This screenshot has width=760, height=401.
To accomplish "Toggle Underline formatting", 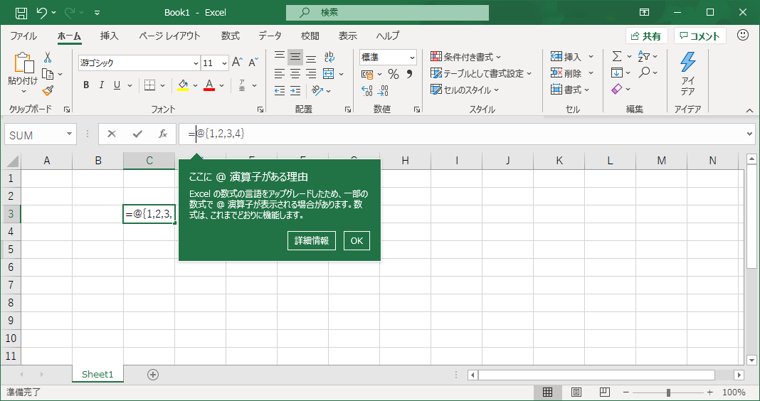I will (117, 85).
